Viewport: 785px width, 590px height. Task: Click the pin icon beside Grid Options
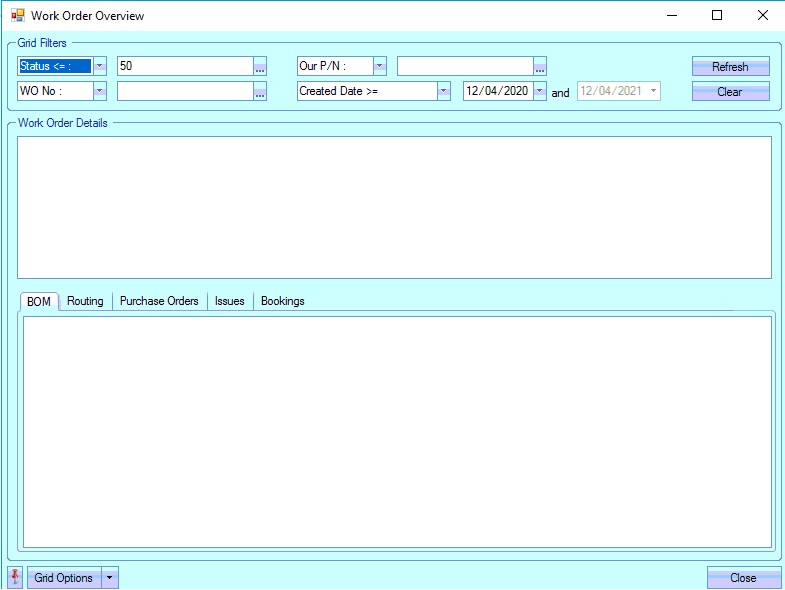15,578
